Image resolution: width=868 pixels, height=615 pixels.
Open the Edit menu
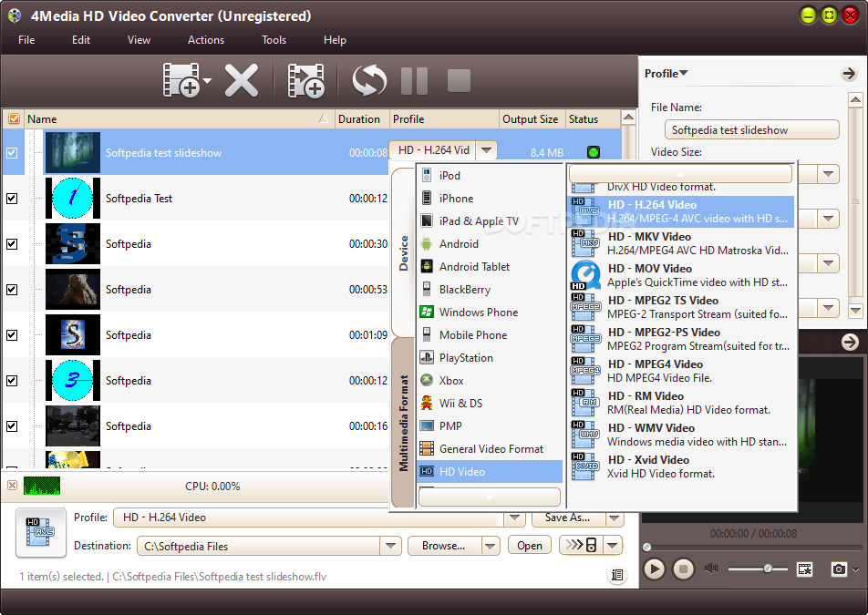81,40
